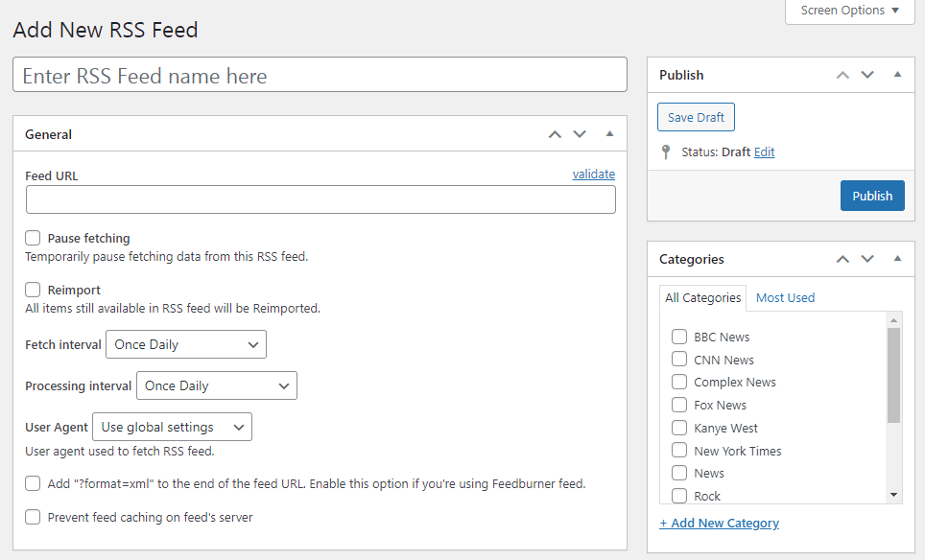Tick the Reimport checkbox
Screen dimensions: 925x560
pos(34,290)
